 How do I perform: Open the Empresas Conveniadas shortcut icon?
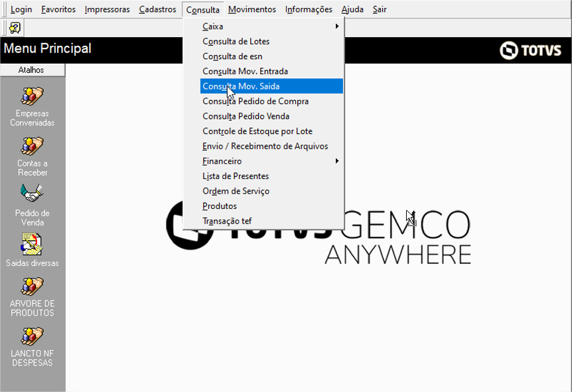pyautogui.click(x=32, y=96)
